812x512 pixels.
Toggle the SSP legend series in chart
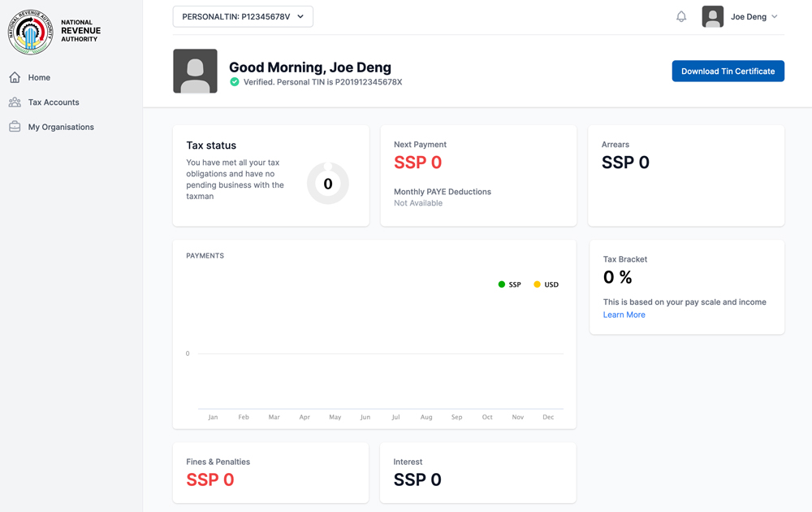click(x=510, y=284)
